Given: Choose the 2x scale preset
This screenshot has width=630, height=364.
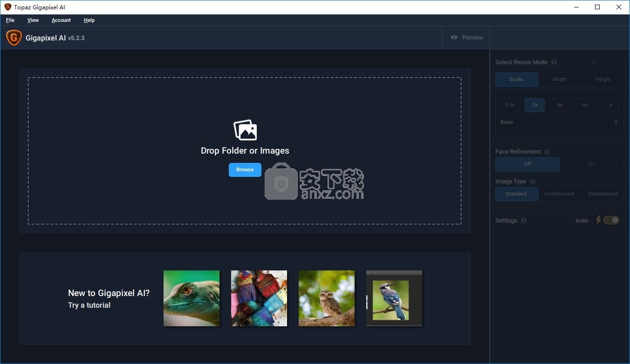Looking at the screenshot, I should tap(534, 105).
